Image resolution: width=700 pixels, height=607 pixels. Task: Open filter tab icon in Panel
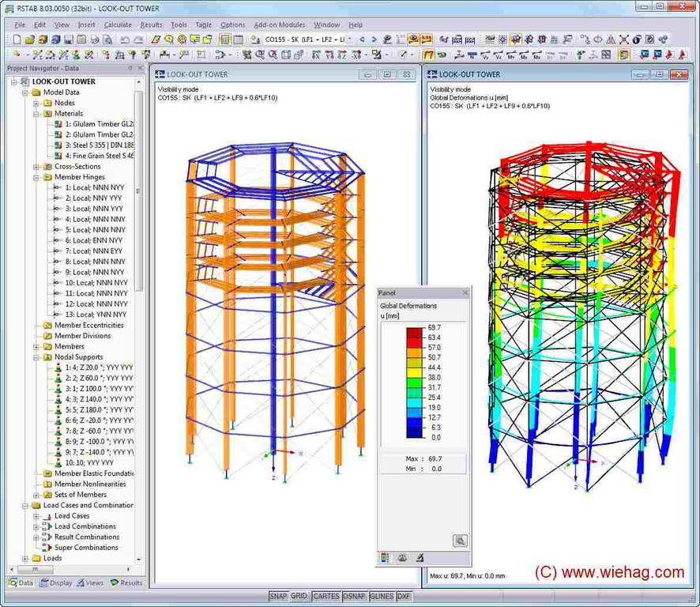[420, 557]
